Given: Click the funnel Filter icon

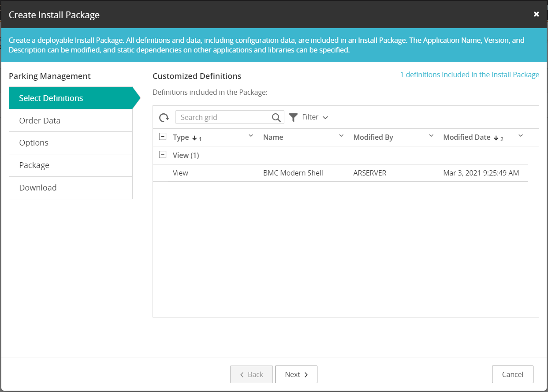Looking at the screenshot, I should [293, 117].
